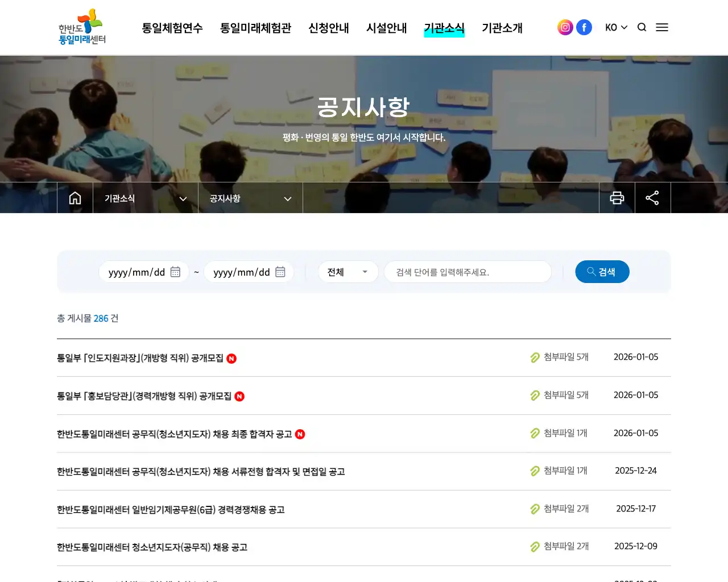Click the home icon in the breadcrumb bar
This screenshot has width=728, height=582.
point(75,198)
